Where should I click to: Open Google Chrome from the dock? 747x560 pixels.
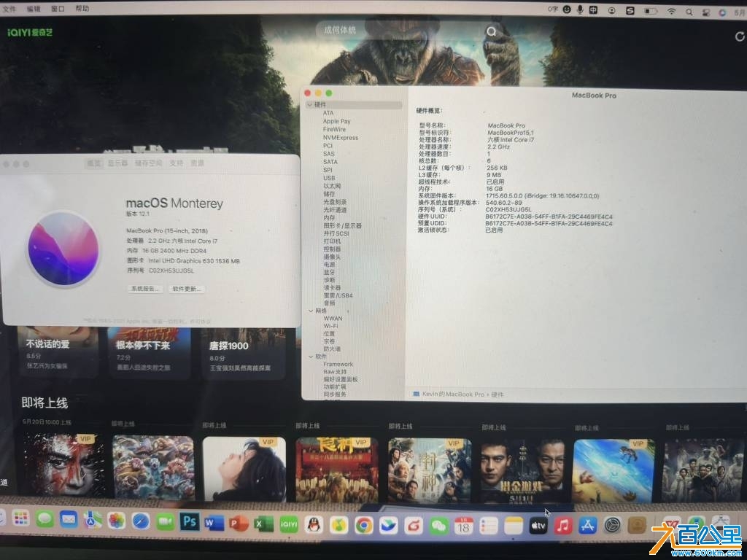pyautogui.click(x=363, y=526)
